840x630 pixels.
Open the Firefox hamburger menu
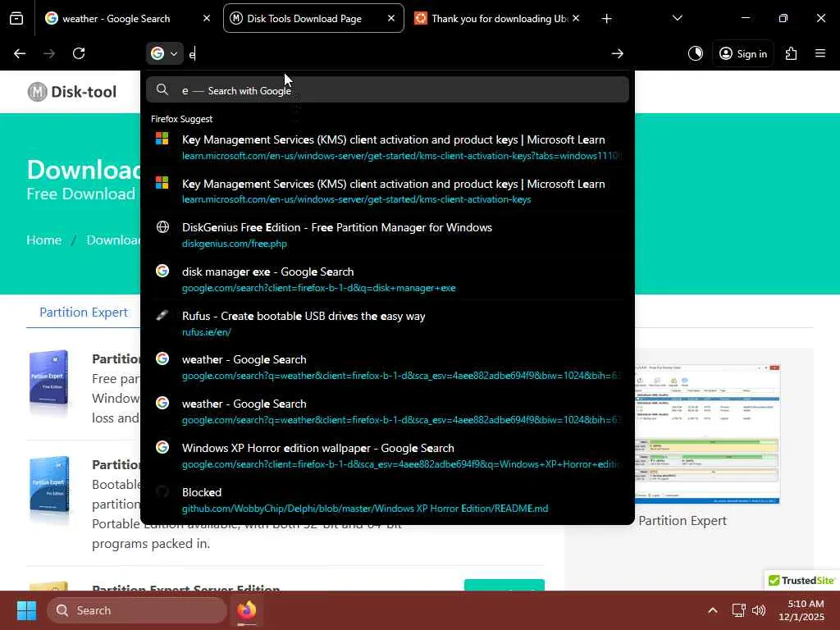[x=820, y=53]
